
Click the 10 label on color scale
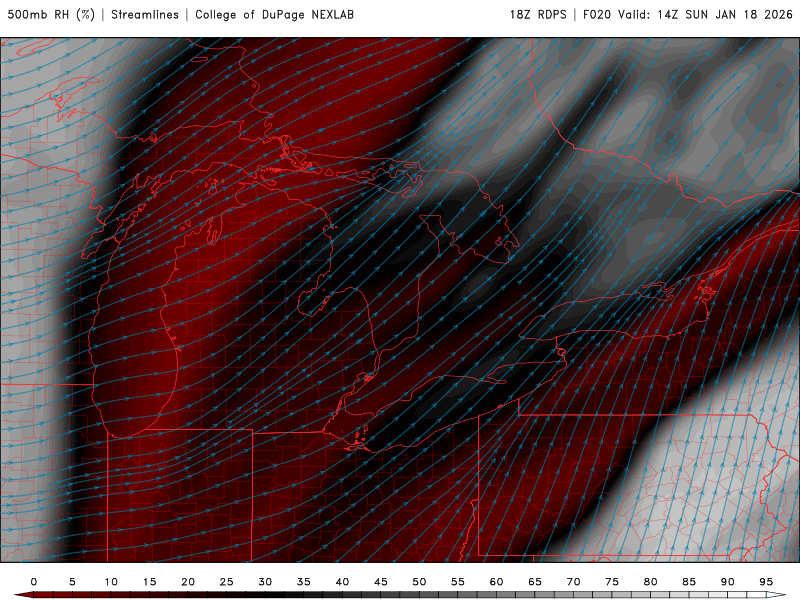click(111, 582)
